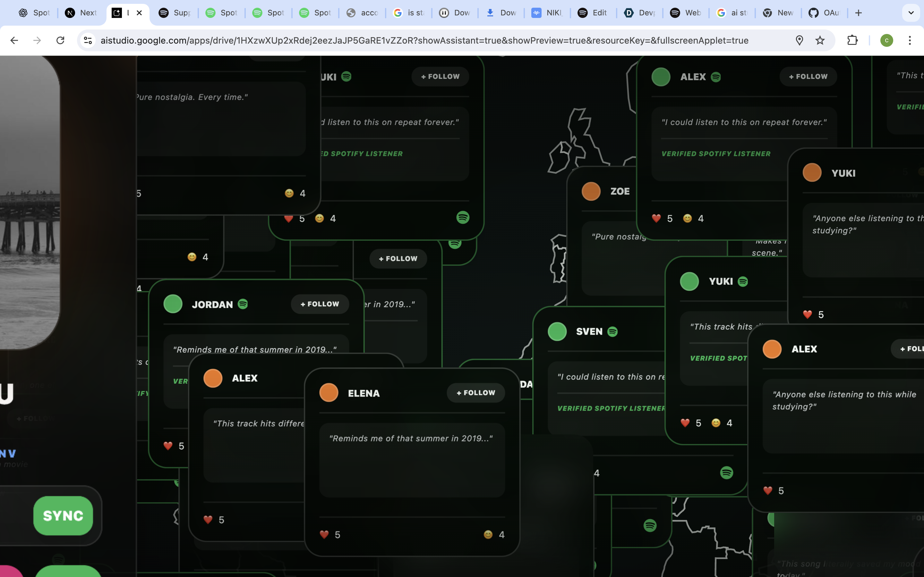Viewport: 924px width, 577px height.
Task: Open Chrome extensions puzzle icon
Action: point(852,40)
